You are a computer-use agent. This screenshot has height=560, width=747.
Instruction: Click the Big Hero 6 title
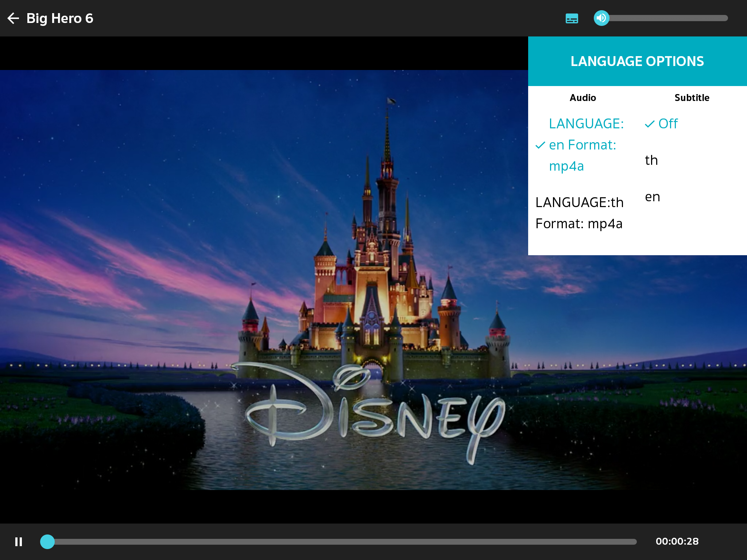pos(60,18)
